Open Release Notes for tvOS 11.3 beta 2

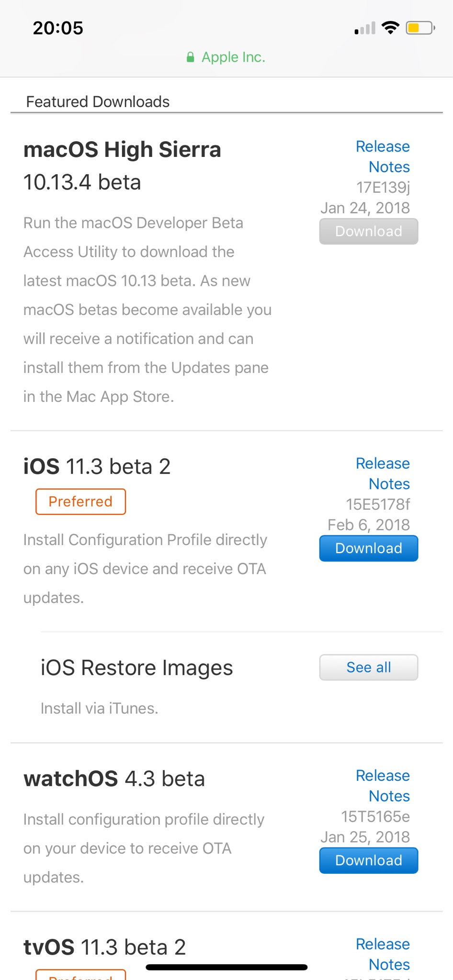tap(383, 954)
